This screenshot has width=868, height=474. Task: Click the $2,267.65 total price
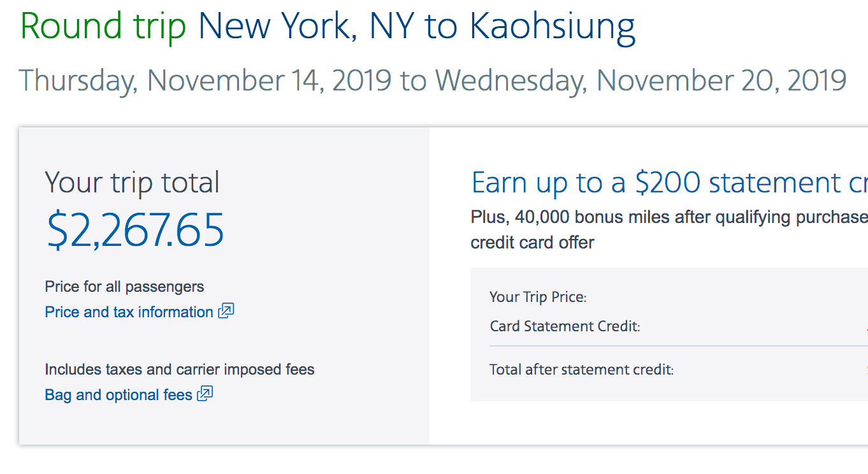135,230
